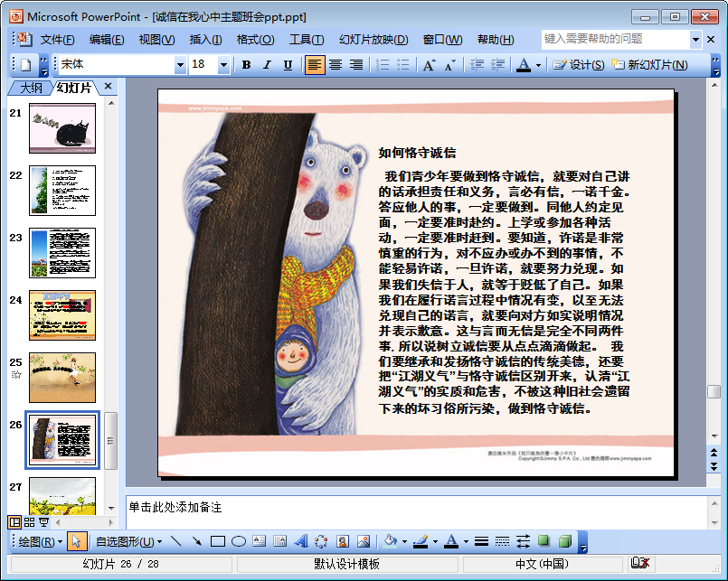Select slide 21 thumbnail with black cat
The height and width of the screenshot is (581, 728).
coord(62,128)
